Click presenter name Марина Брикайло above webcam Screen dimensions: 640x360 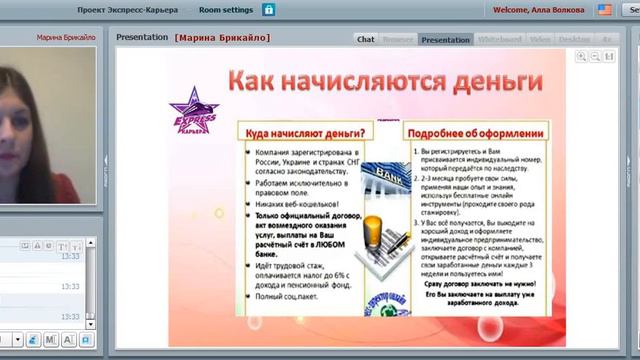pyautogui.click(x=66, y=38)
